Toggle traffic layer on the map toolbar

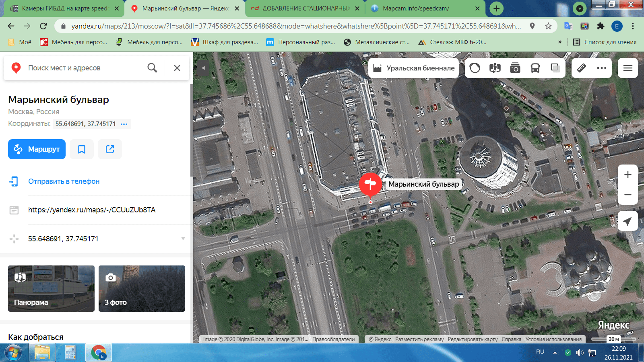point(475,68)
